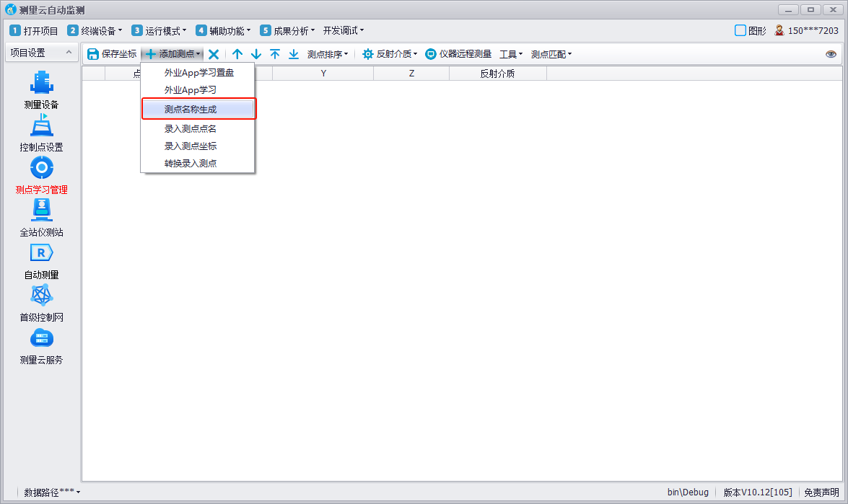Select the 全站仪测站 sidebar icon
The image size is (848, 504).
(x=41, y=211)
